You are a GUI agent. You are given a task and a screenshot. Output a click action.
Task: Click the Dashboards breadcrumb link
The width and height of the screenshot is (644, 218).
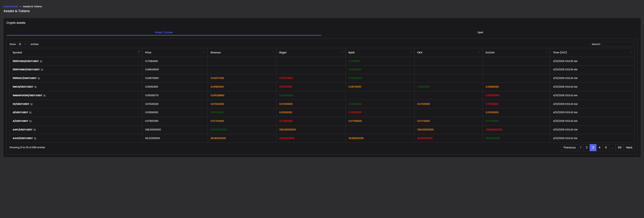[10, 6]
